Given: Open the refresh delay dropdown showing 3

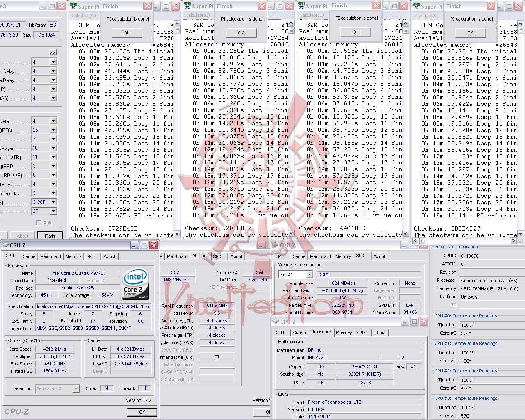Looking at the screenshot, I should (x=53, y=193).
